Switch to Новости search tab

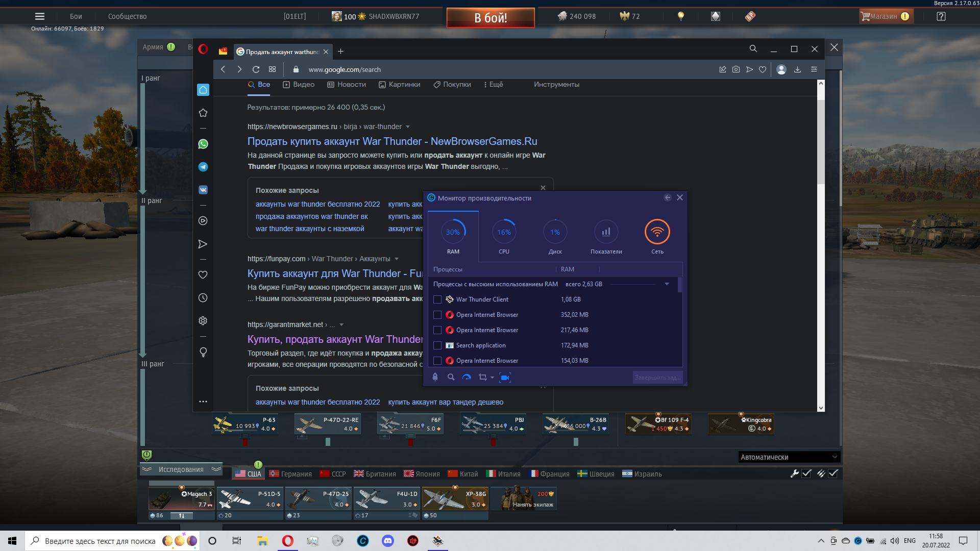click(347, 85)
